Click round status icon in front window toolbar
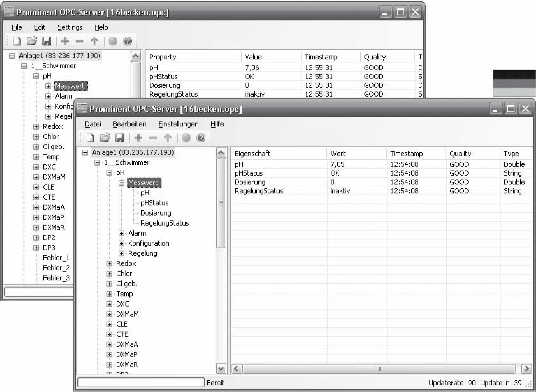 pos(186,138)
